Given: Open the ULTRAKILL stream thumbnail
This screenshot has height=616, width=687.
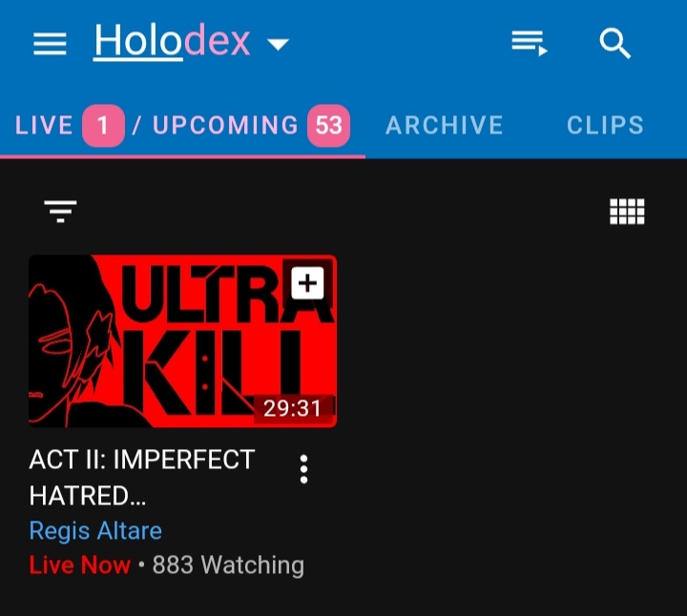Looking at the screenshot, I should click(182, 341).
